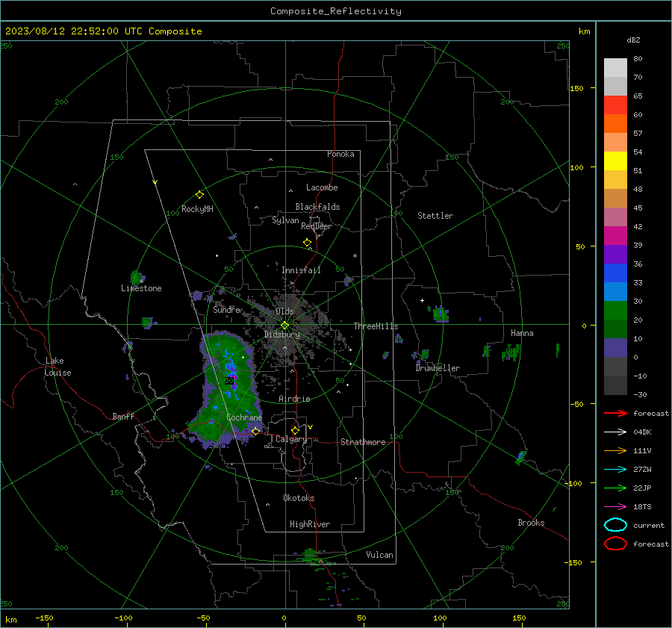This screenshot has width=672, height=628.
Task: Click the yellow diamond marker near RockyMH
Action: [199, 195]
